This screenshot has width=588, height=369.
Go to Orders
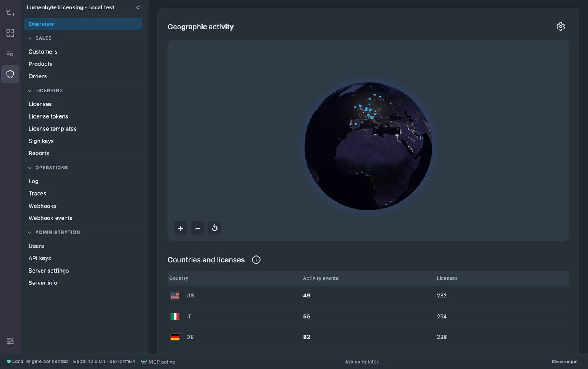(38, 76)
